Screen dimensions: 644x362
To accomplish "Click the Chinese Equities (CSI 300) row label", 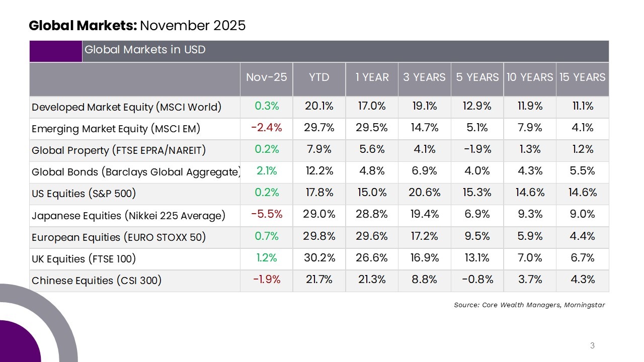I will click(x=97, y=281).
